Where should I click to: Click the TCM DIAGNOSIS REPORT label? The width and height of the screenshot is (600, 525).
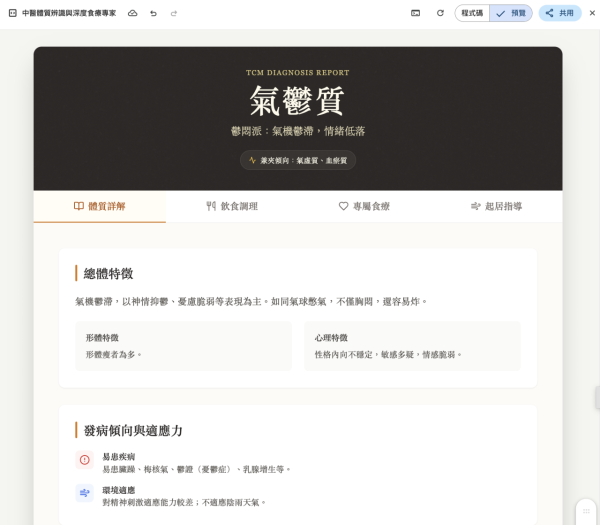297,73
